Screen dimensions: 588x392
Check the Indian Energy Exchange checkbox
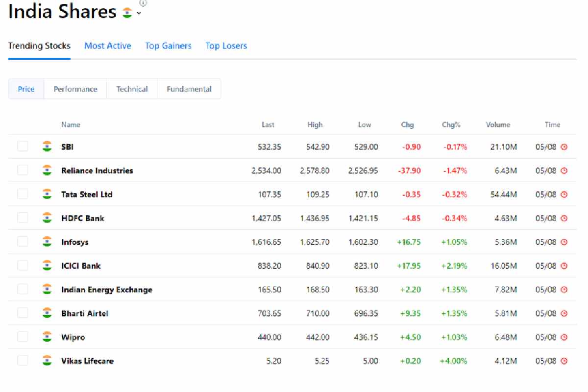point(23,289)
